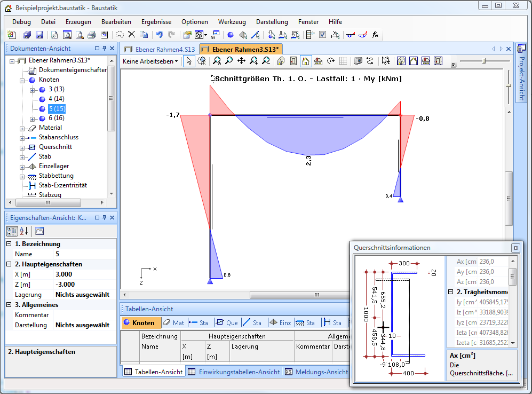
Task: Click the pan (four arrows) icon
Action: pyautogui.click(x=241, y=61)
